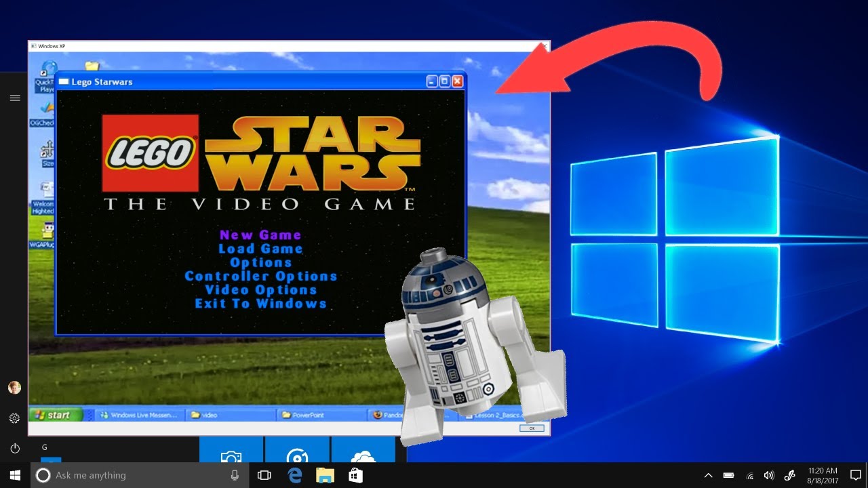Image resolution: width=868 pixels, height=488 pixels.
Task: Open the Camera tile in Start menu
Action: pyautogui.click(x=231, y=450)
